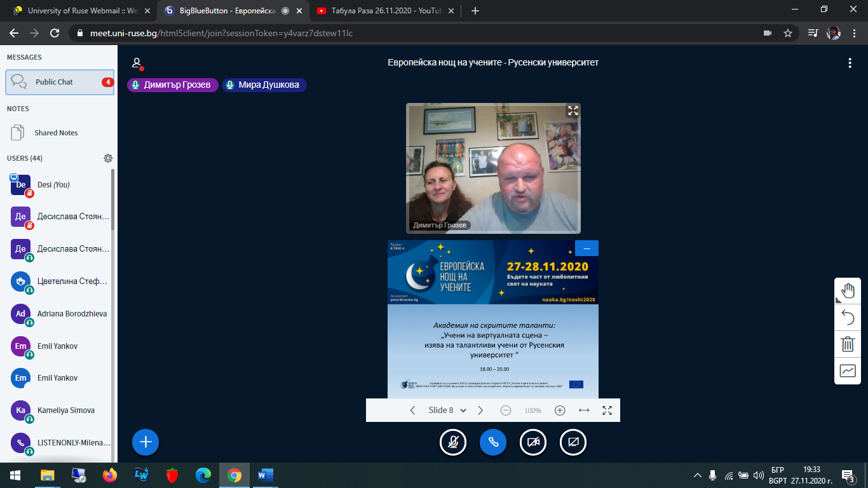The width and height of the screenshot is (868, 488).
Task: Share your webcam
Action: coord(533,442)
